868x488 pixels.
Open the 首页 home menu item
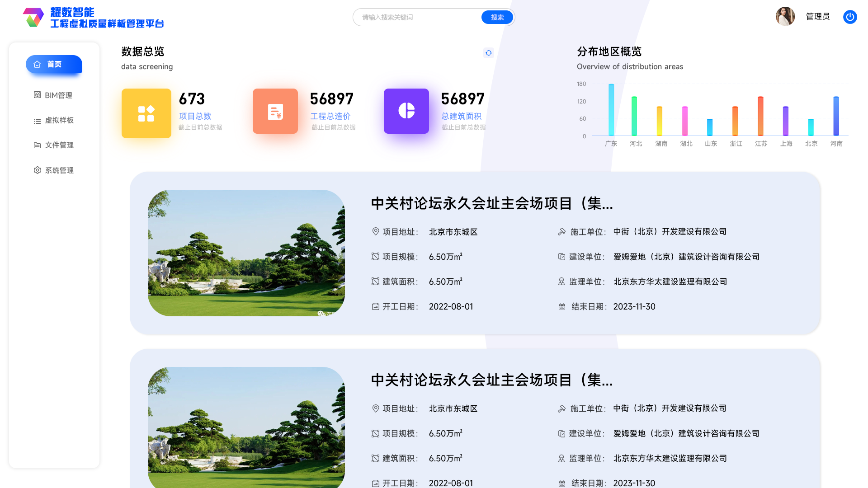[x=54, y=64]
